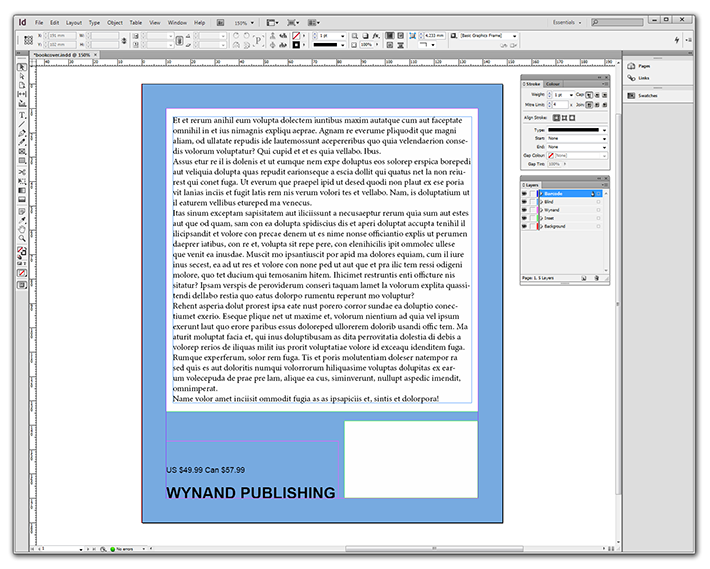Screen dimensions: 710x569
Task: Delete selected layer with trash icon
Action: [596, 278]
